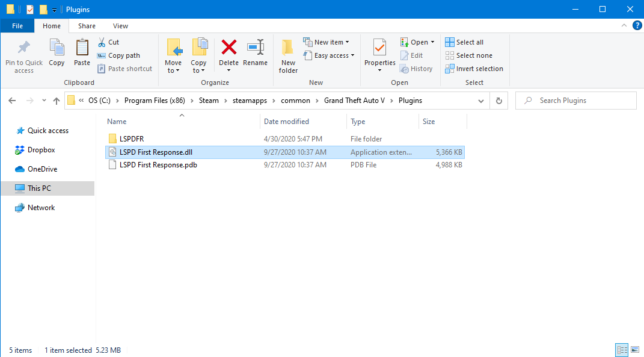644x357 pixels.
Task: Customize Quick Access Toolbar dropdown
Action: click(54, 10)
